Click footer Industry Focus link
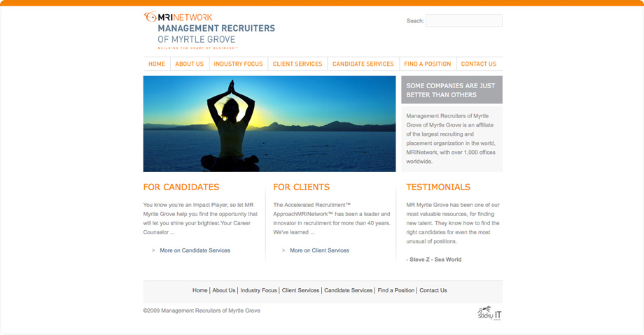Viewport: 644px width, 335px height. pos(259,290)
